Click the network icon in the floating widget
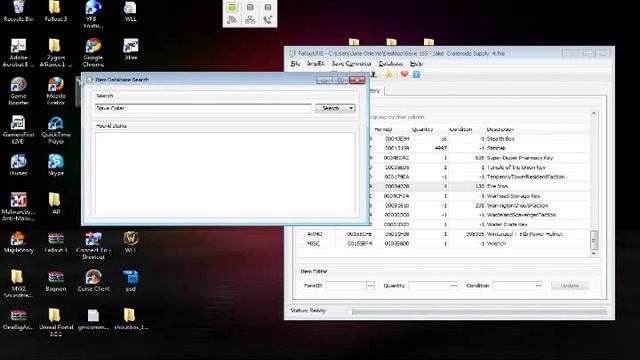Screen dimensions: 640x360 pos(250,20)
